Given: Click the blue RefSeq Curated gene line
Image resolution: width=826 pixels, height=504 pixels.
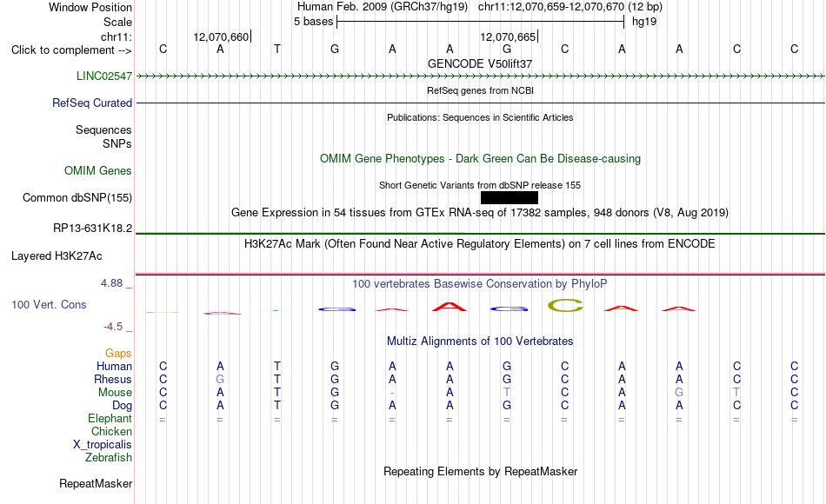Looking at the screenshot, I should pos(480,103).
